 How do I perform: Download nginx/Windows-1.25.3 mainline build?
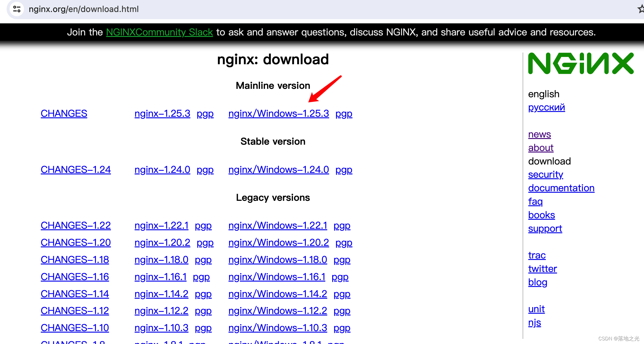pyautogui.click(x=279, y=113)
